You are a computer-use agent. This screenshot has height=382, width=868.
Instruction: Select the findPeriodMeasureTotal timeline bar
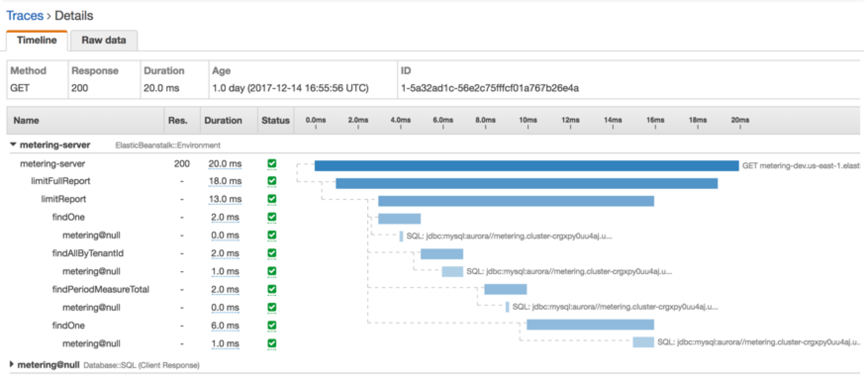tap(505, 289)
